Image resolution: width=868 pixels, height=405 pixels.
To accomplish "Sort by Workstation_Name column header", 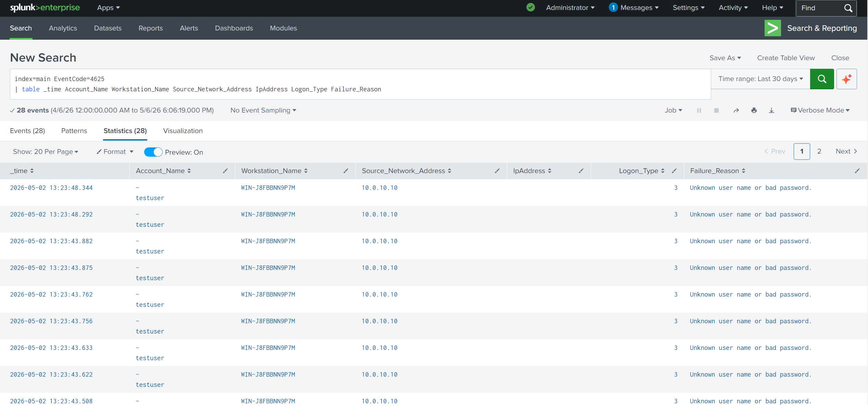I will click(x=275, y=171).
